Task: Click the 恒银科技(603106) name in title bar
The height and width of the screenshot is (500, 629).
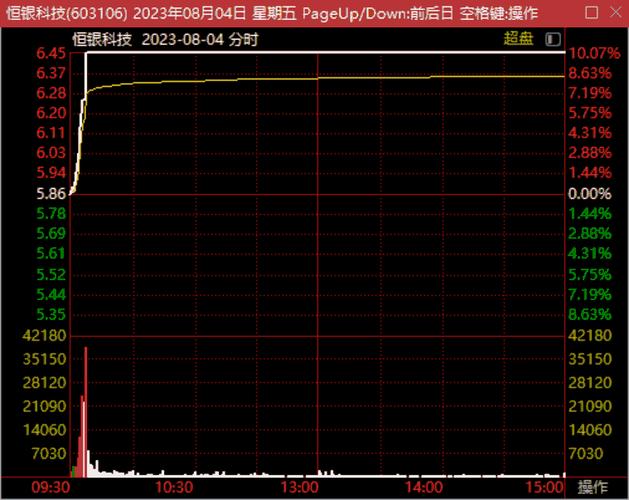Action: pos(64,13)
